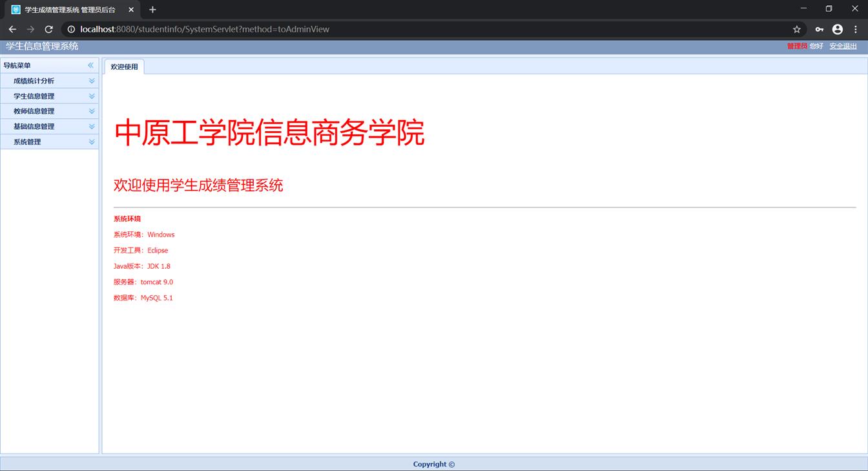The height and width of the screenshot is (471, 868).
Task: Open the 学生信息管理 menu section
Action: tap(49, 96)
